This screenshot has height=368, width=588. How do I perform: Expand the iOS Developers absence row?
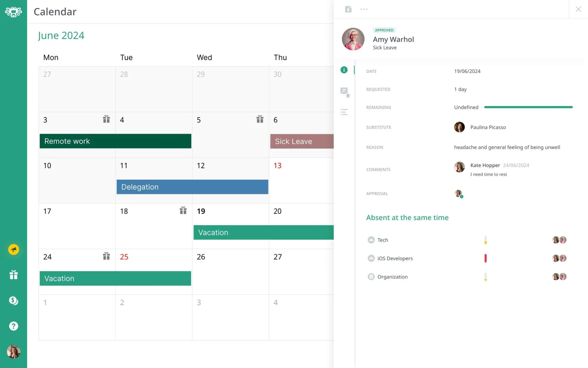395,258
